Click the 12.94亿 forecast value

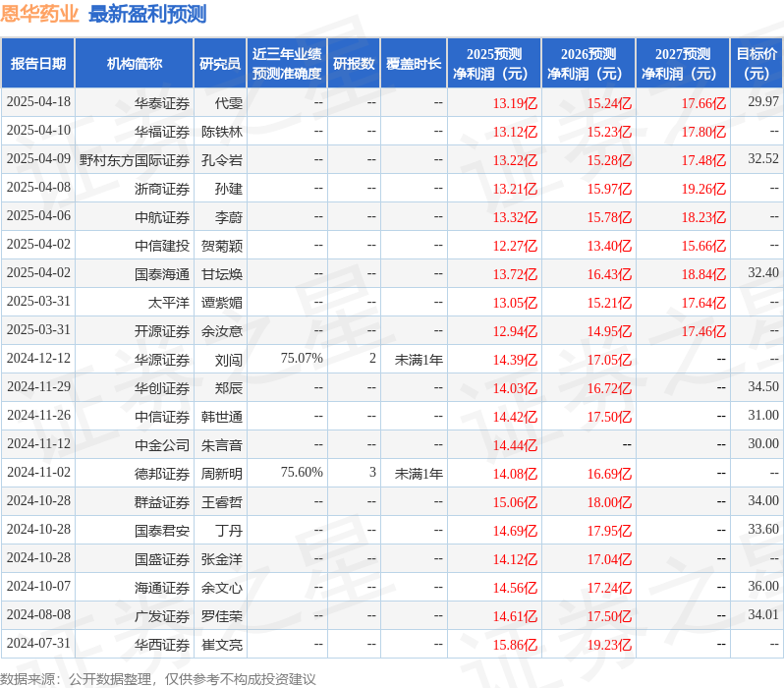[x=515, y=332]
